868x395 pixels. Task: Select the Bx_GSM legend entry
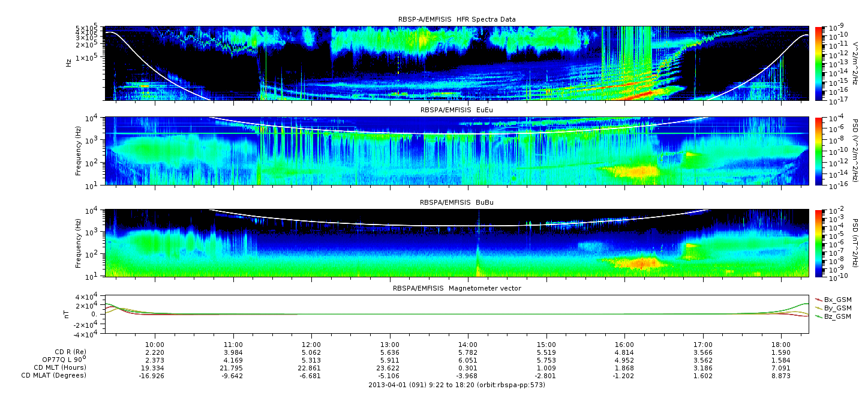click(x=832, y=299)
